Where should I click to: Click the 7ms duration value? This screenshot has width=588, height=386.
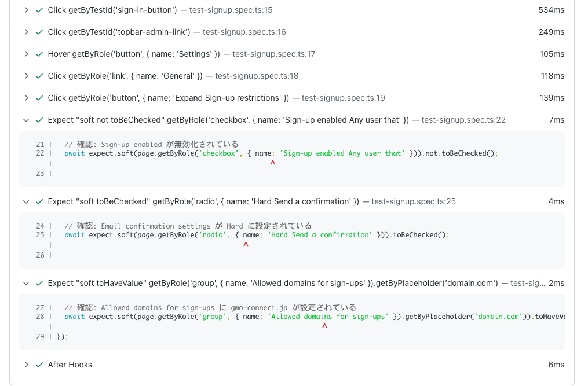click(557, 120)
